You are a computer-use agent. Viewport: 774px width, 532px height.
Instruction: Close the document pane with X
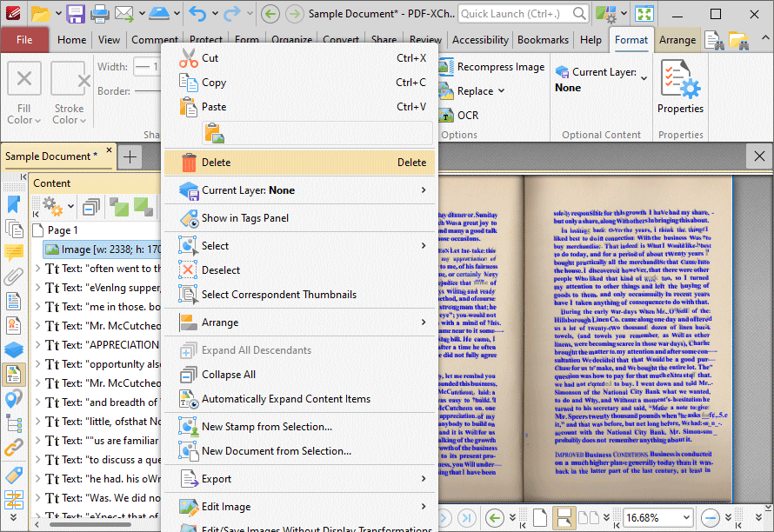[x=759, y=157]
